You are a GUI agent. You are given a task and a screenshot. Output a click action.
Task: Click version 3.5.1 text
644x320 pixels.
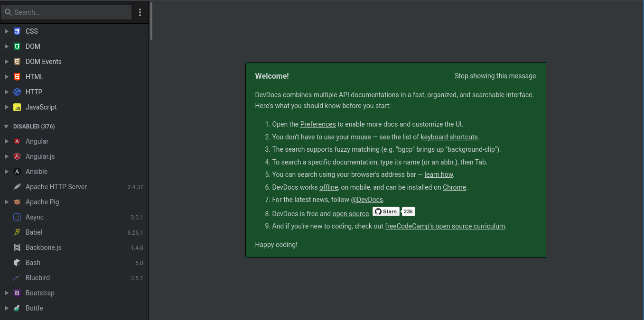[x=137, y=278]
